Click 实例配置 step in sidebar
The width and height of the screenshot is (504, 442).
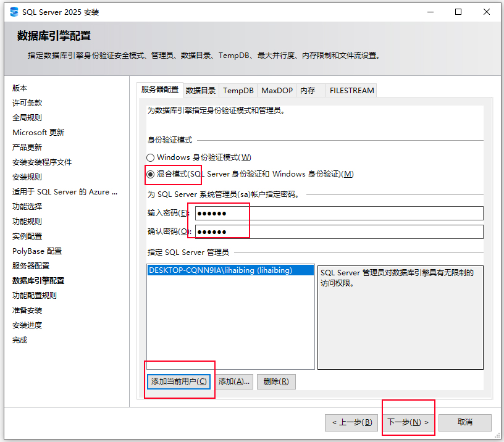pos(27,236)
